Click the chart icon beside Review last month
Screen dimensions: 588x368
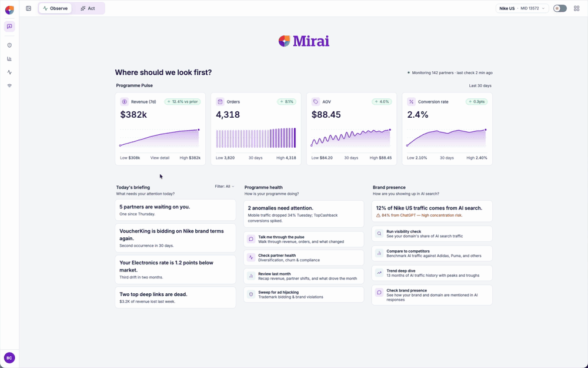251,276
